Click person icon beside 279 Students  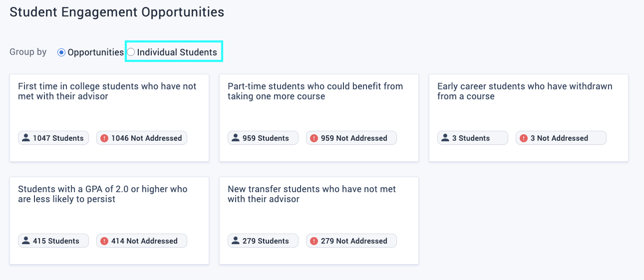pos(236,241)
